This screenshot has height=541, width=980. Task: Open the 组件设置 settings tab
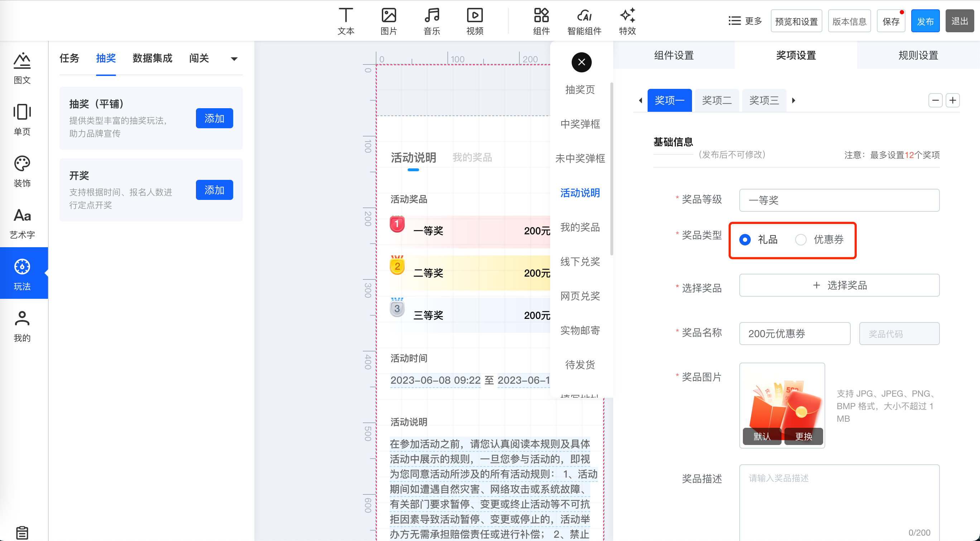pyautogui.click(x=674, y=55)
